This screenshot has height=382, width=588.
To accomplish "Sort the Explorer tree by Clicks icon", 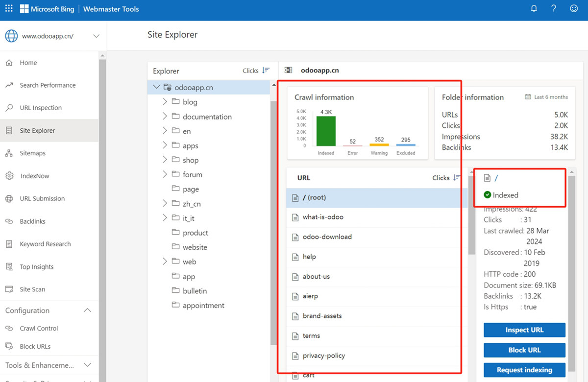I will 266,71.
